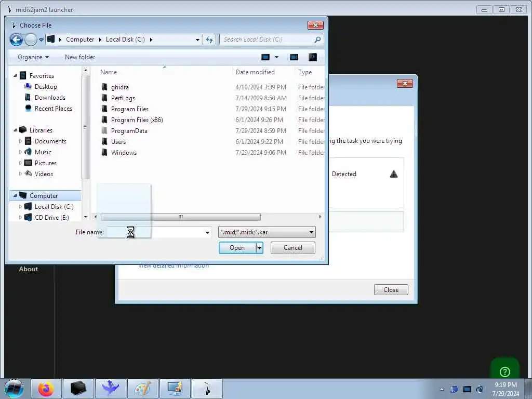Expand the Music library node
This screenshot has height=399, width=532.
20,152
